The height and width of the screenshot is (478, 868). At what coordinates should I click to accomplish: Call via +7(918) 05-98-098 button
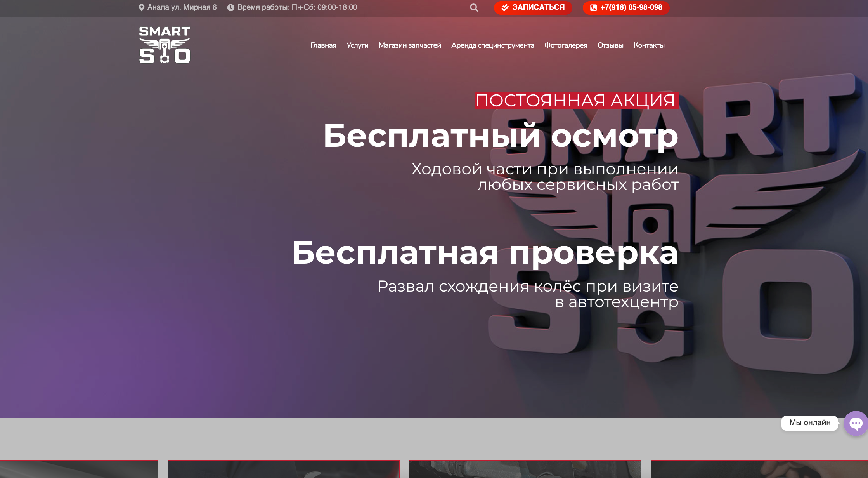tap(626, 8)
